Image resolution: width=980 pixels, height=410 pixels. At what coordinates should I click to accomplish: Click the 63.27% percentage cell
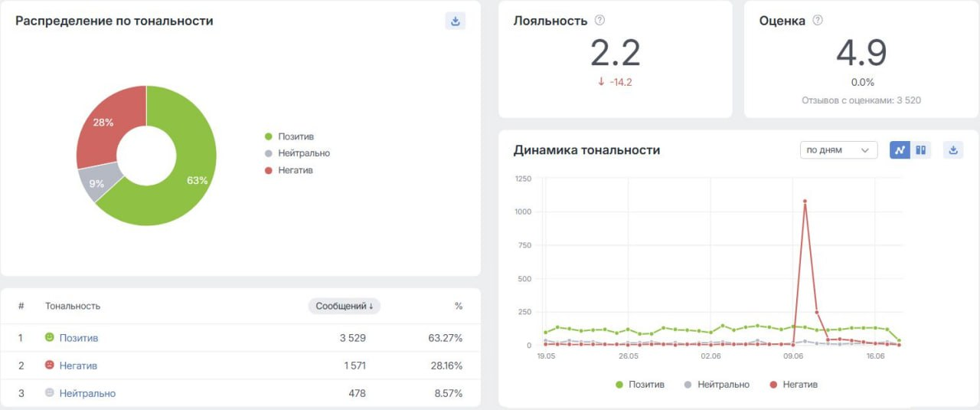click(446, 338)
